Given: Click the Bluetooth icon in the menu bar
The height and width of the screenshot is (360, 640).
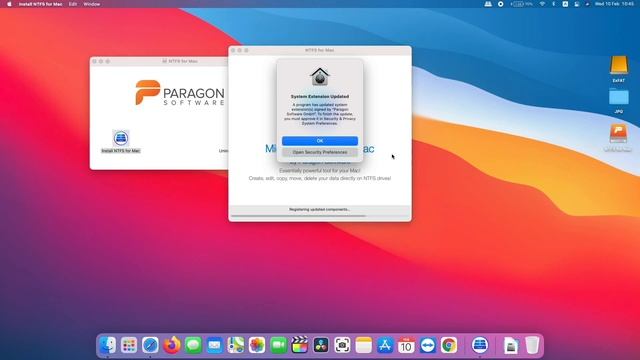Looking at the screenshot, I should tap(553, 4).
